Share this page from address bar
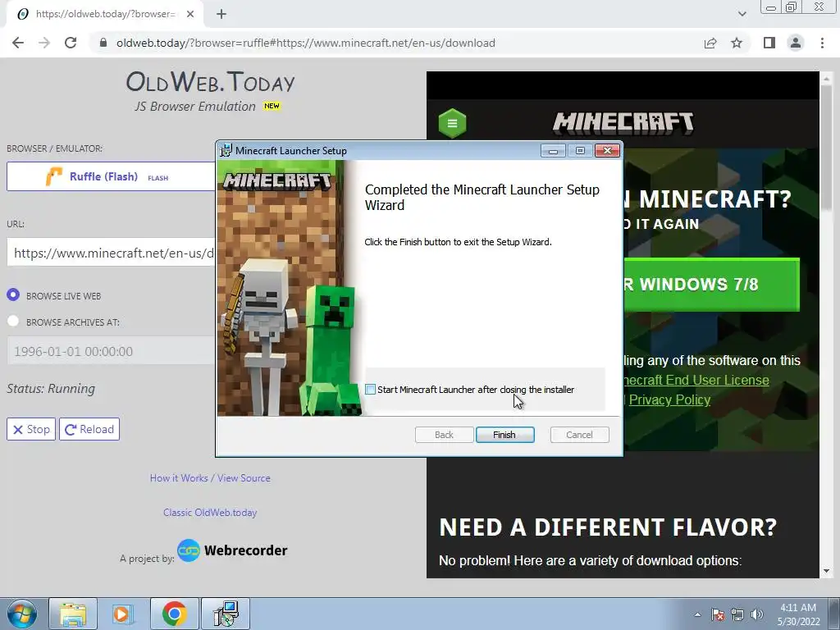This screenshot has height=630, width=840. point(710,43)
